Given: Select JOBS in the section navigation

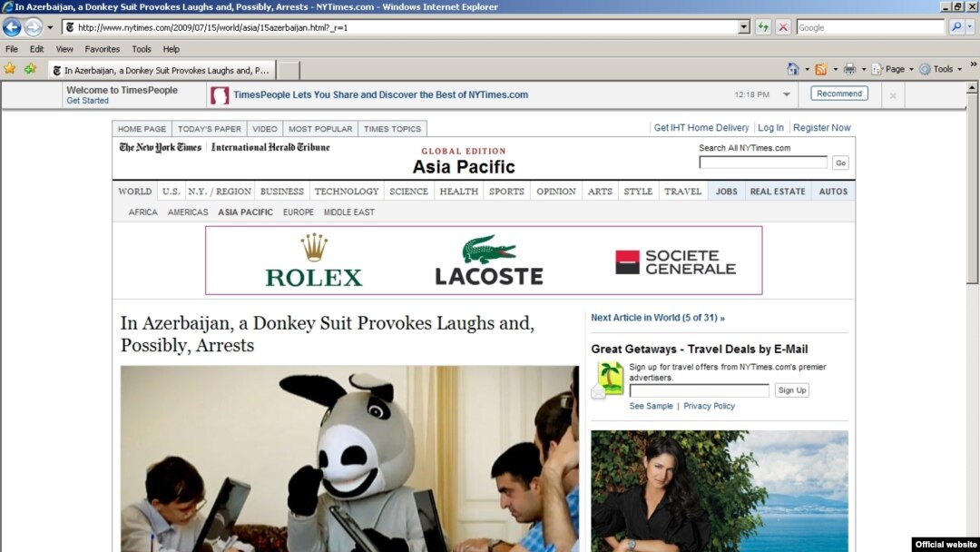Looking at the screenshot, I should pyautogui.click(x=726, y=192).
